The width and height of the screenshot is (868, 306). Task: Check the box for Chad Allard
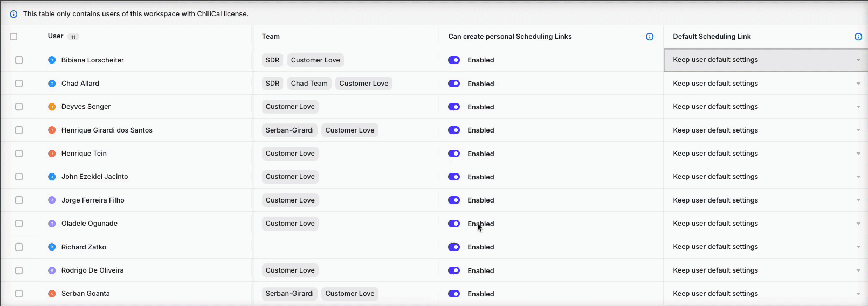tap(19, 84)
